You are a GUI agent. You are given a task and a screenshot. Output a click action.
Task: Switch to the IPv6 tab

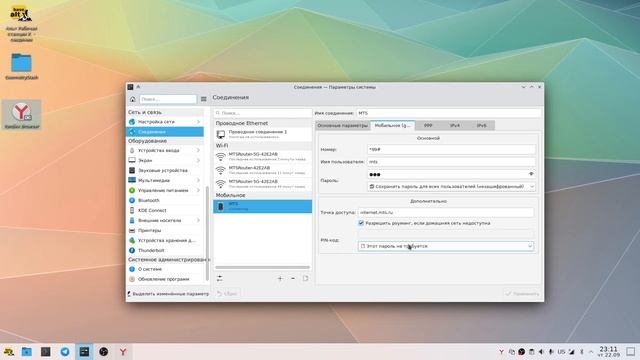point(482,125)
